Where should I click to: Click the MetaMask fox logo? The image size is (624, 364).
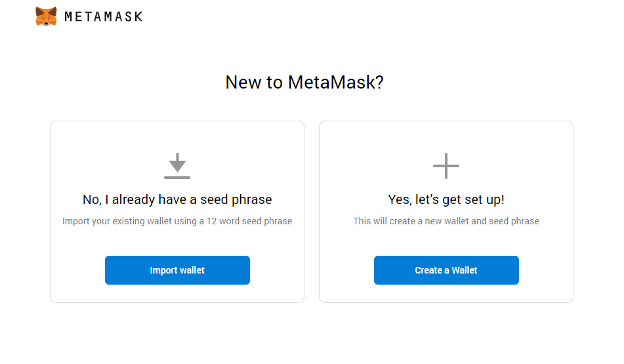(x=46, y=16)
